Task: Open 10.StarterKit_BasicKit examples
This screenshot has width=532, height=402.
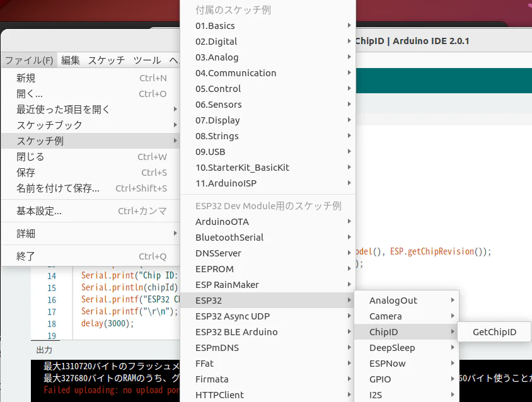Action: [x=268, y=168]
